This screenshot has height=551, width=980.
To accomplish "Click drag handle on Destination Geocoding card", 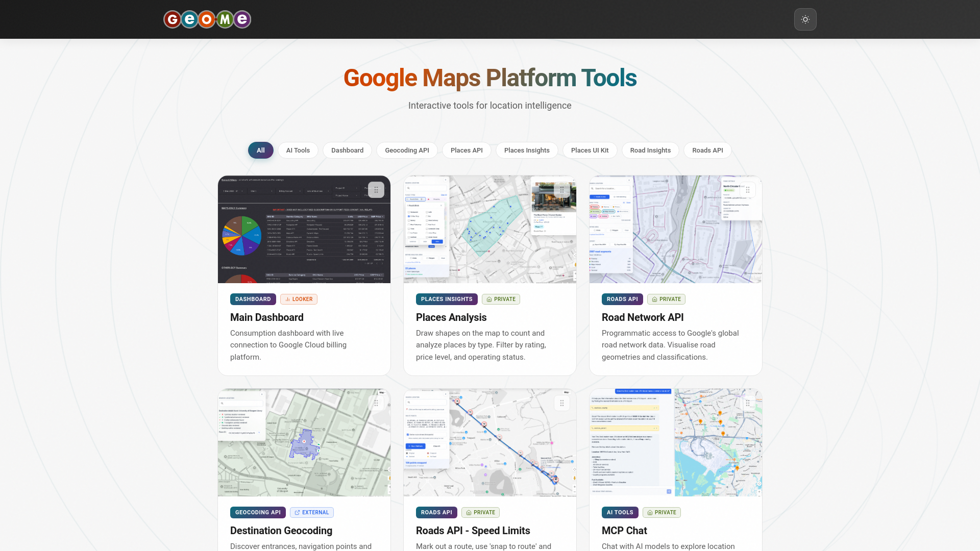I will [376, 403].
